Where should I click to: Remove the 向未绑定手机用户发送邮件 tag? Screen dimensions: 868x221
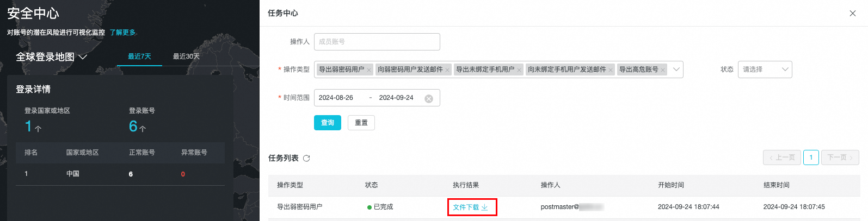click(x=611, y=70)
